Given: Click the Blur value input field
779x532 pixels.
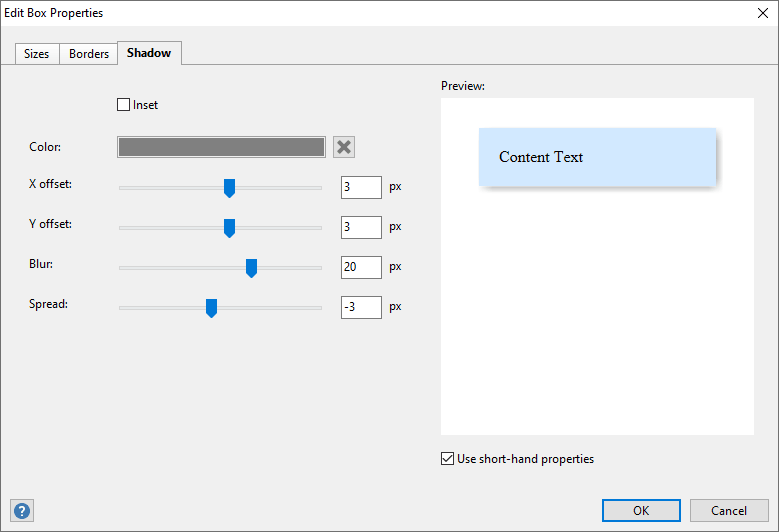Looking at the screenshot, I should [361, 267].
